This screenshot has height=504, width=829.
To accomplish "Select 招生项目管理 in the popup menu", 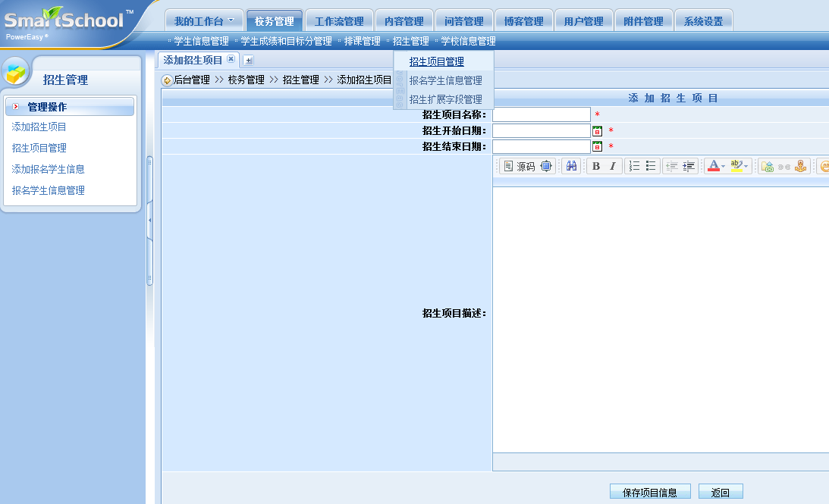I will 436,62.
